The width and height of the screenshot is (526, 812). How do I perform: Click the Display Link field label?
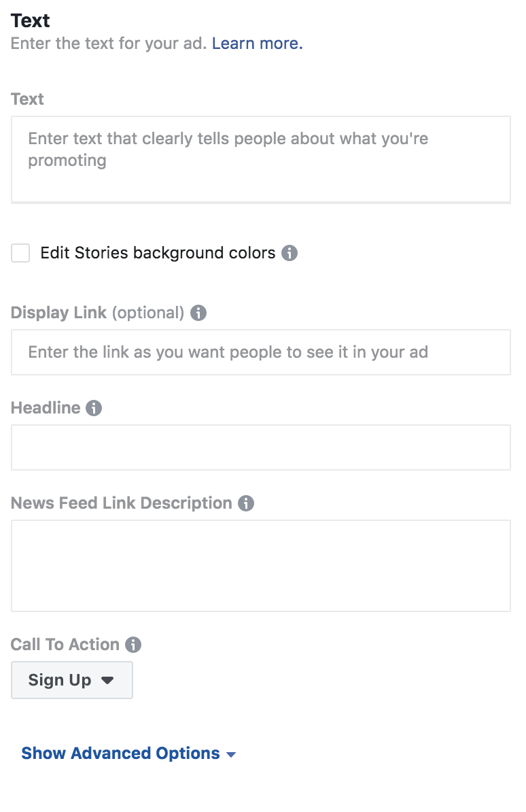58,313
